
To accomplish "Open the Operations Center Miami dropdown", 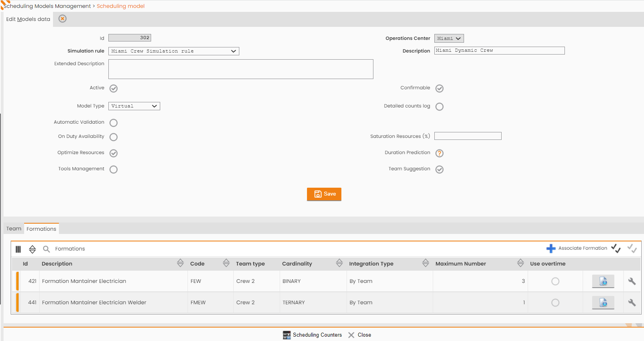I will [x=449, y=38].
